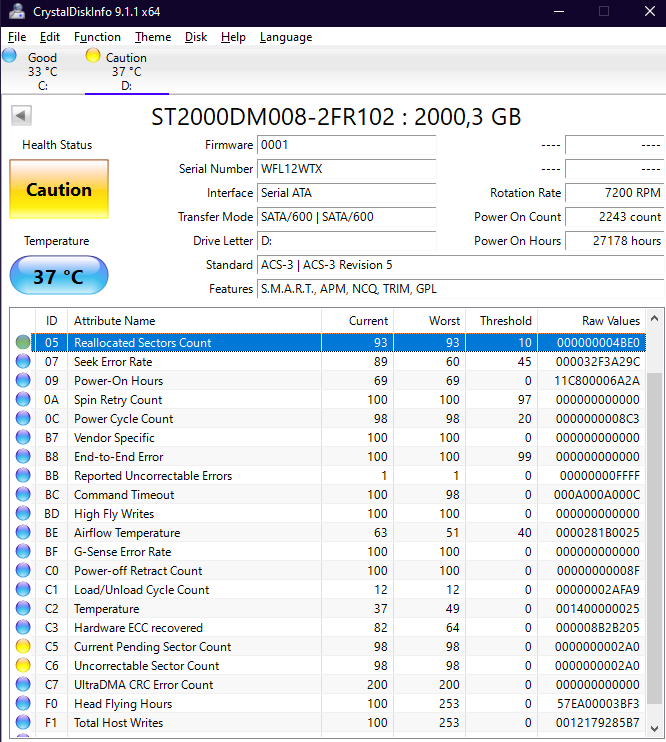This screenshot has width=666, height=742.
Task: Click status orb of Total Host Writes row
Action: pos(23,722)
